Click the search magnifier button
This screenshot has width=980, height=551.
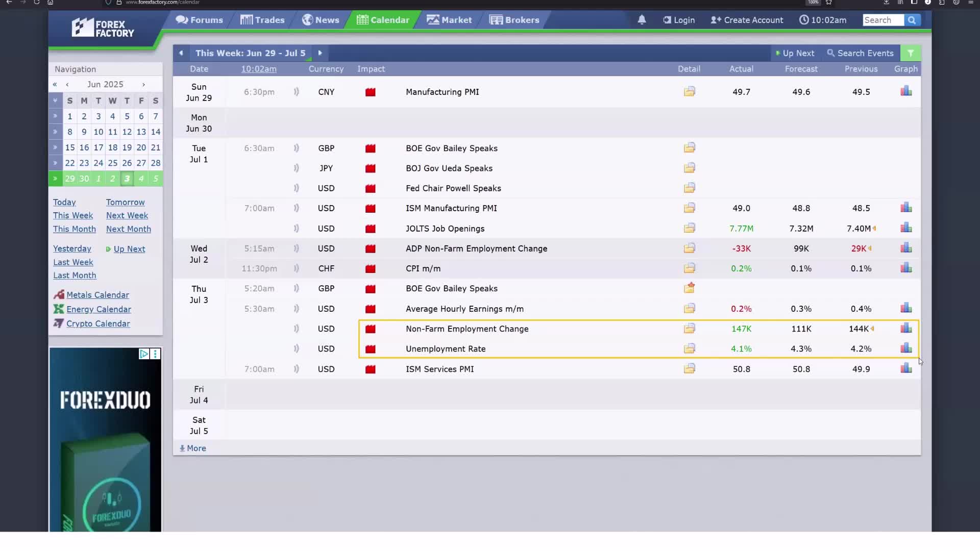point(912,20)
